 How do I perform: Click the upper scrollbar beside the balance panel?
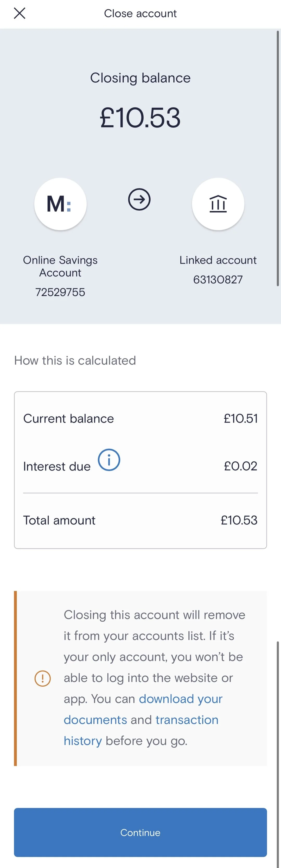pyautogui.click(x=278, y=158)
